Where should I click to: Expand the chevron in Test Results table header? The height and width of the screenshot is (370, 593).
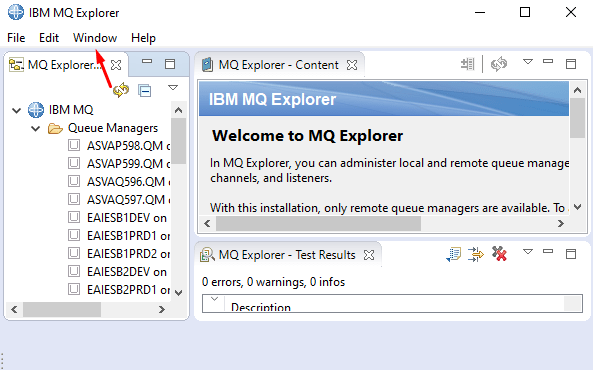coord(214,299)
